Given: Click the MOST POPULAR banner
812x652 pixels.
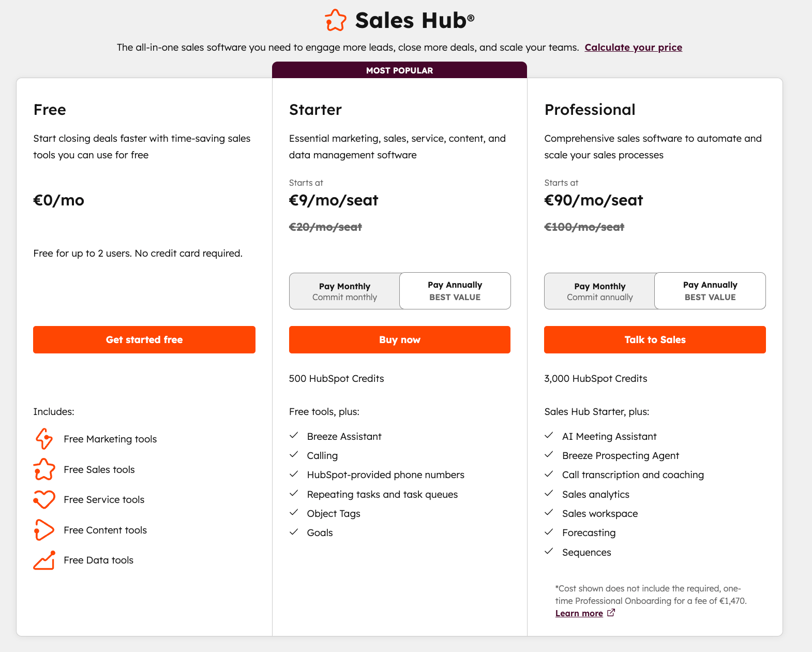Looking at the screenshot, I should coord(399,70).
